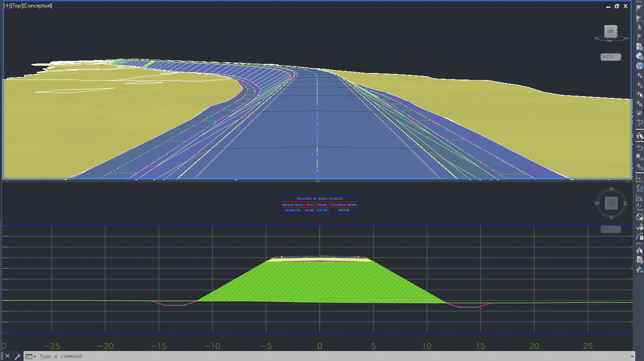Open the WCS dropdown in upper viewport

click(610, 57)
